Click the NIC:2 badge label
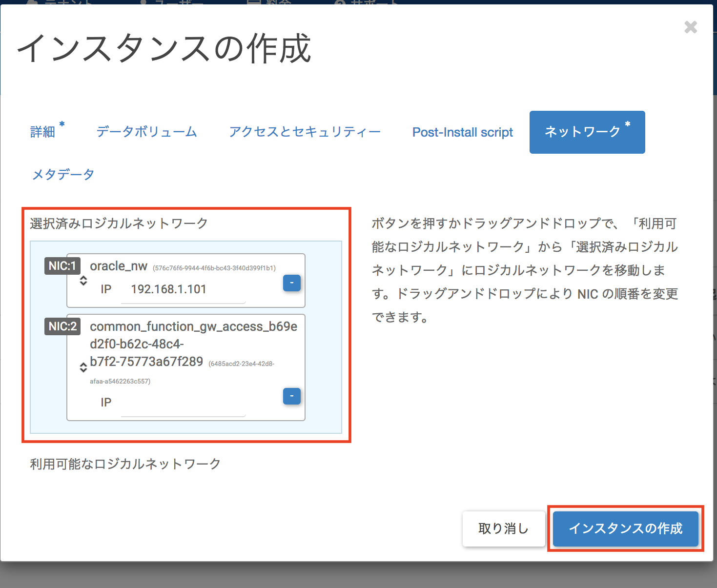 click(62, 326)
